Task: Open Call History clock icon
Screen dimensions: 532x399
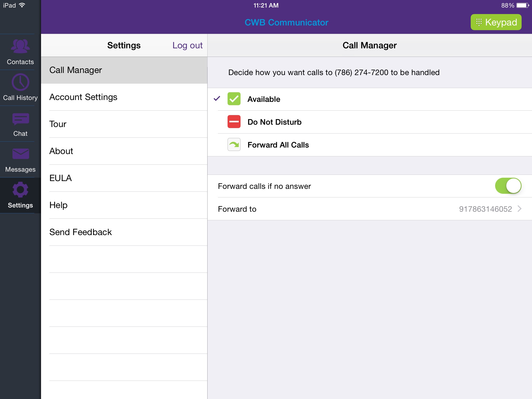Action: pyautogui.click(x=20, y=82)
